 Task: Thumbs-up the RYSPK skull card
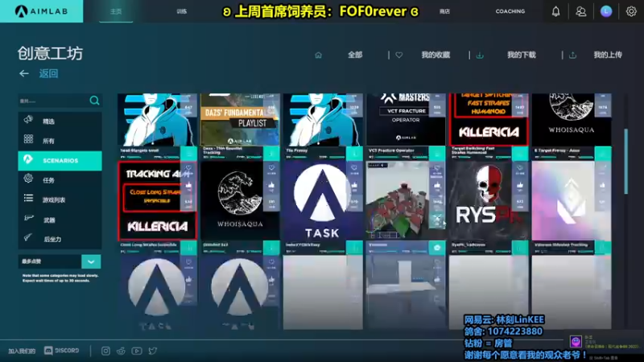click(x=520, y=186)
